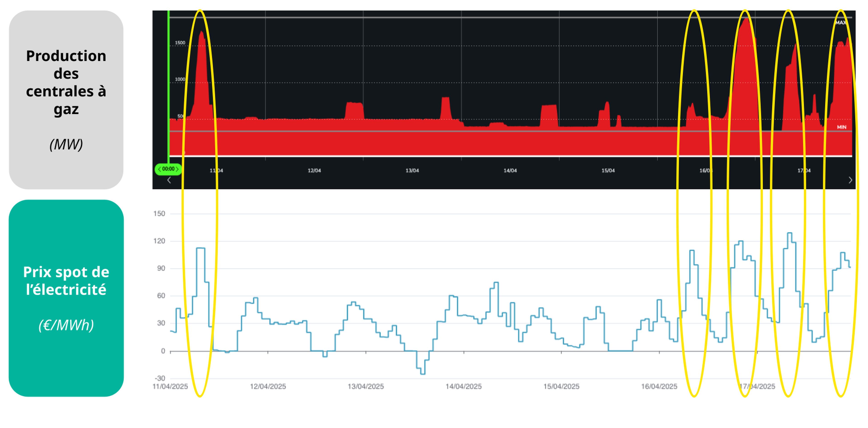Select the 12/04 date on the gas chart axis
This screenshot has width=868, height=428.
point(314,171)
